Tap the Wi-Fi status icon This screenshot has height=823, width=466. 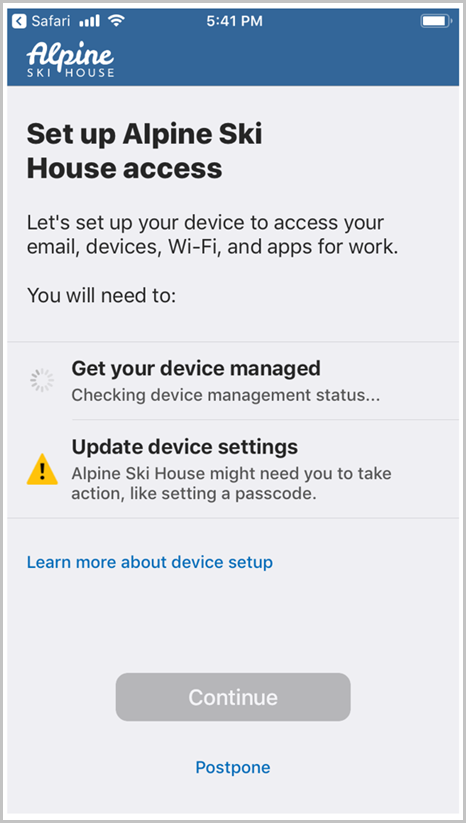point(116,21)
